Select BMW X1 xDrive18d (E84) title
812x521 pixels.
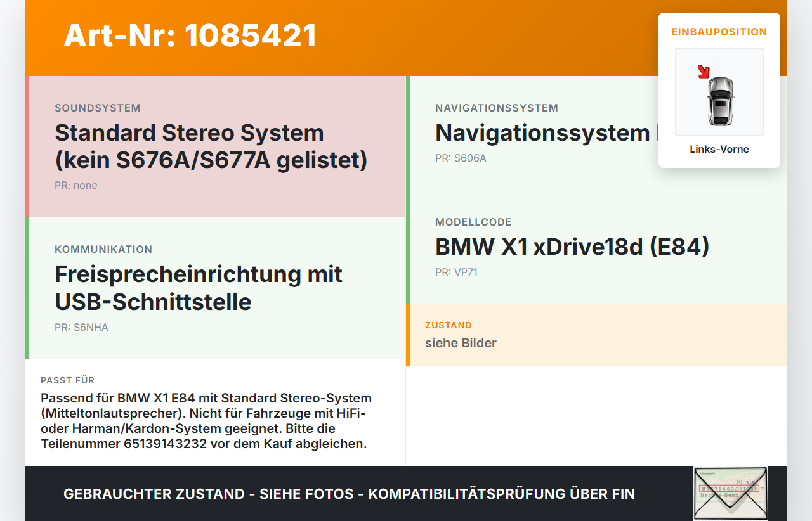(572, 247)
